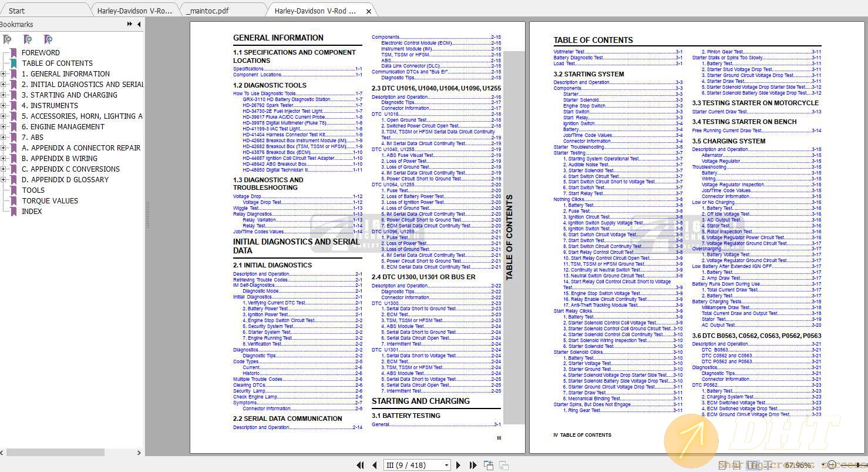The width and height of the screenshot is (868, 472).
Task: Follow the Voltmeter Test link
Action: tap(618, 52)
